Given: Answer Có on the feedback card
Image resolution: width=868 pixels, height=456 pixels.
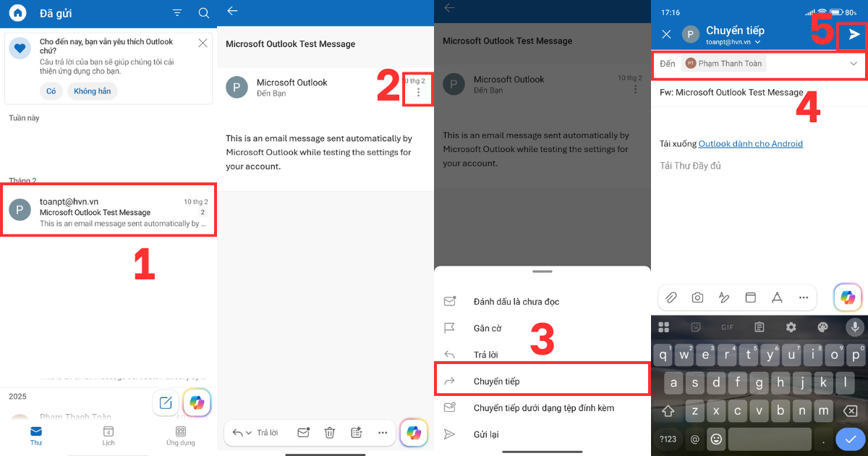Looking at the screenshot, I should tap(51, 91).
